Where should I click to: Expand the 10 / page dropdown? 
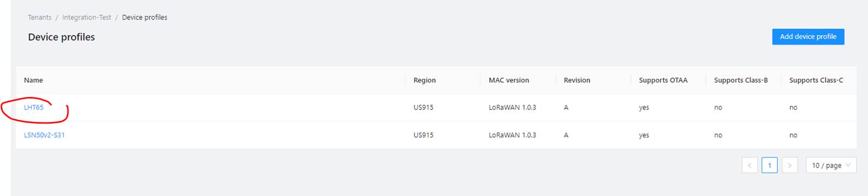click(831, 166)
